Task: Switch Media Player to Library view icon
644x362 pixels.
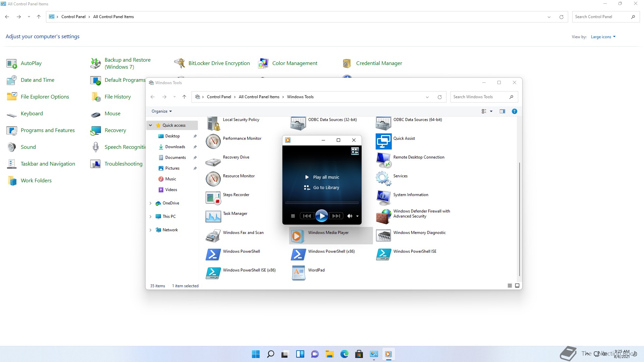Action: (x=355, y=151)
